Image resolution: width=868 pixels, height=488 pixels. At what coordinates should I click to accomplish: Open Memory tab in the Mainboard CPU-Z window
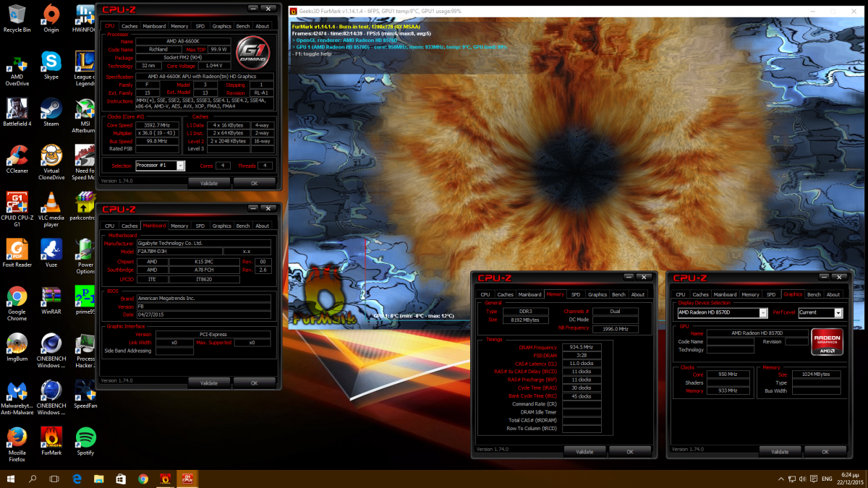(179, 226)
